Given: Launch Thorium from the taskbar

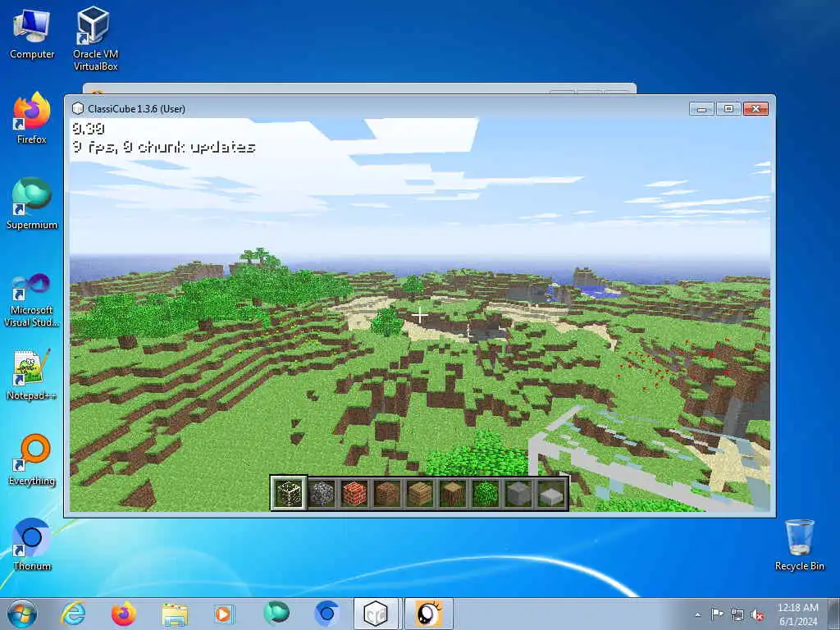Looking at the screenshot, I should point(326,614).
